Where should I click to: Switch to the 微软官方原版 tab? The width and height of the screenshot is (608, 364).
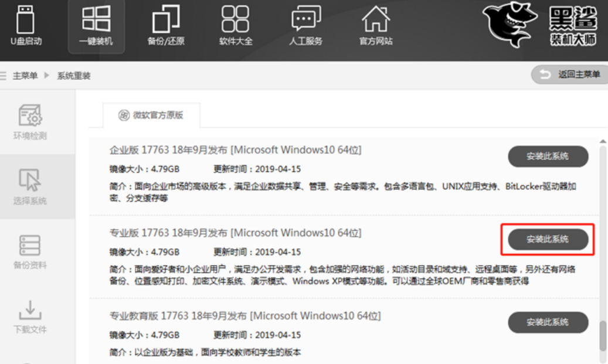[151, 115]
